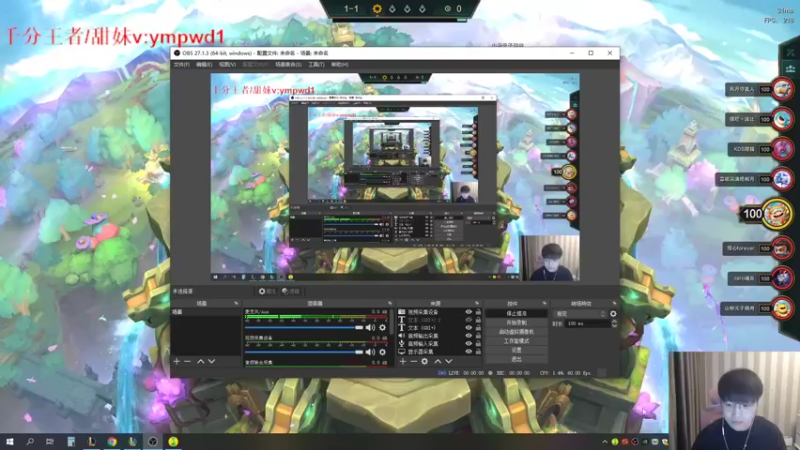This screenshot has height=450, width=800.
Task: Remove the selected scene with minus icon
Action: click(x=187, y=361)
